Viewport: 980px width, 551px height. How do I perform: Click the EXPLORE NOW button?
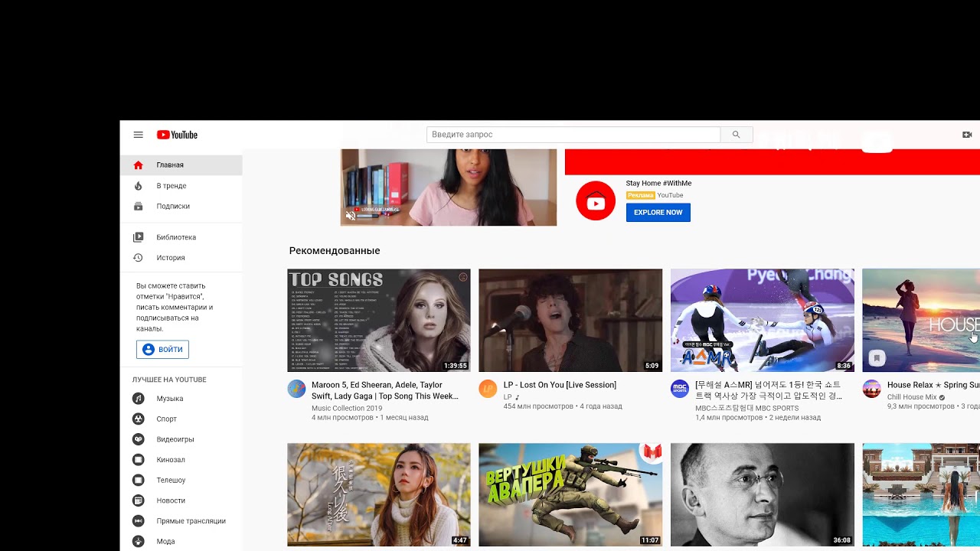[x=658, y=213]
